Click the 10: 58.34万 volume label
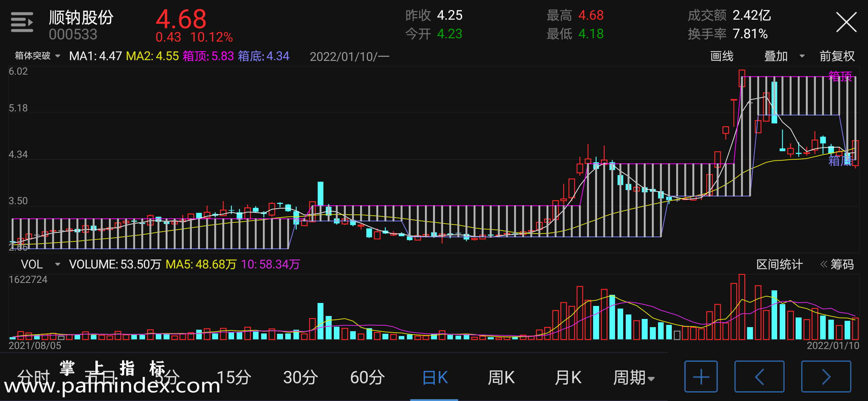The height and width of the screenshot is (401, 868). pyautogui.click(x=270, y=264)
